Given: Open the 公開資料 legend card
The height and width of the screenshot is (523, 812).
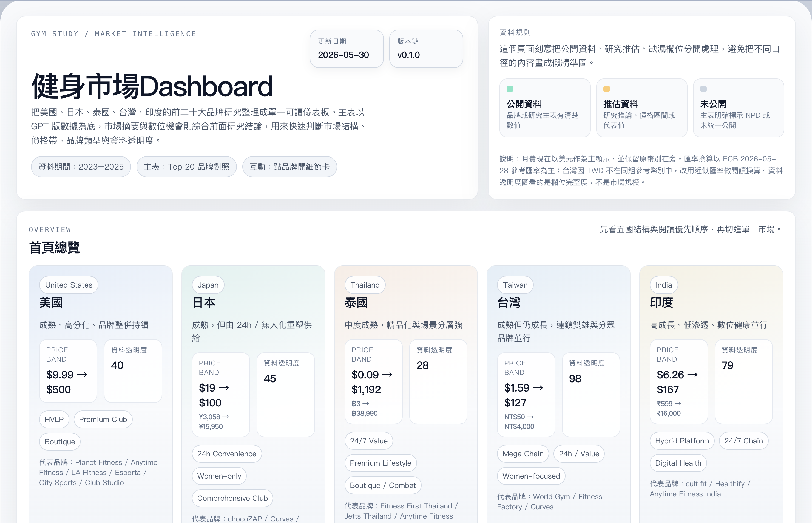Looking at the screenshot, I should (545, 108).
